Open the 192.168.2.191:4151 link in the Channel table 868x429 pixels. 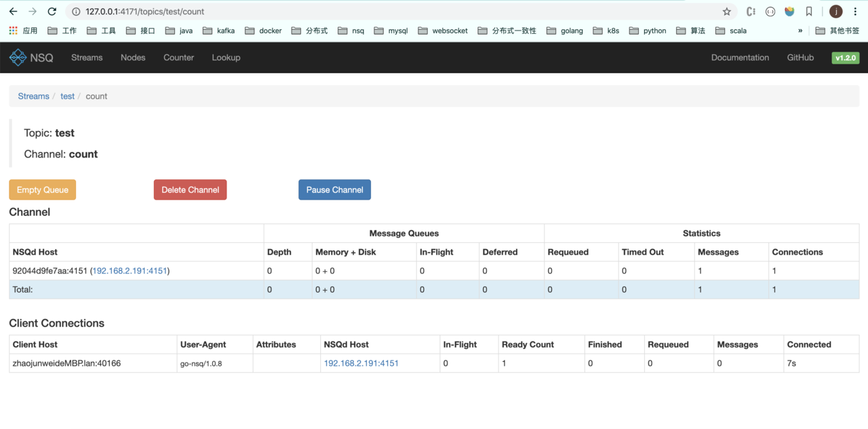coord(130,271)
